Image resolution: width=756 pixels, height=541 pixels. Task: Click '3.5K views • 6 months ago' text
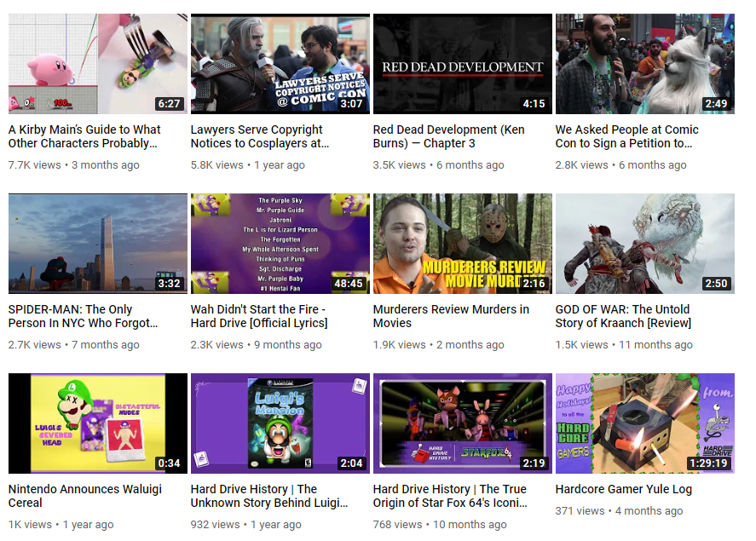438,164
